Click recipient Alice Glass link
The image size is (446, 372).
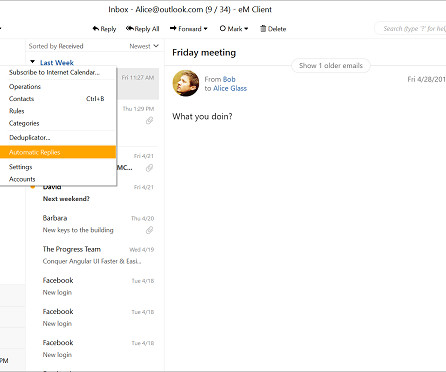pos(230,88)
